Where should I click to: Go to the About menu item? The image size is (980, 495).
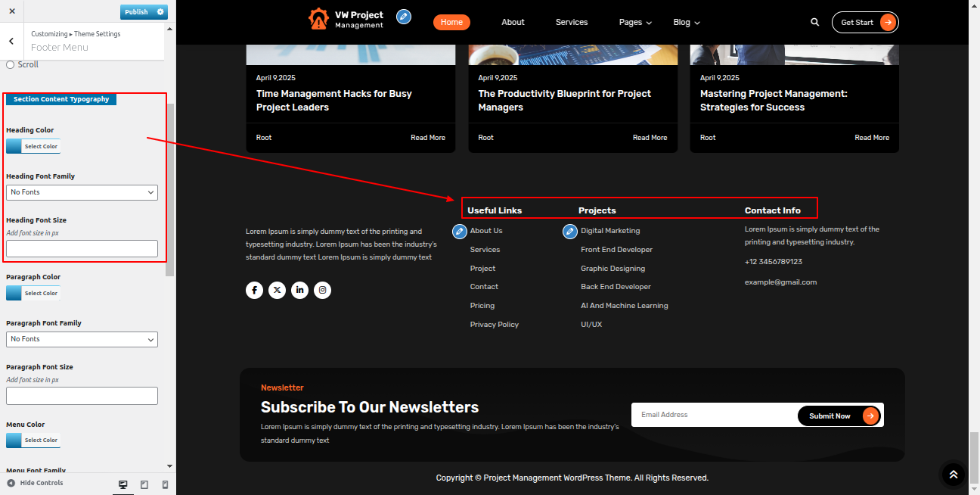pyautogui.click(x=513, y=23)
